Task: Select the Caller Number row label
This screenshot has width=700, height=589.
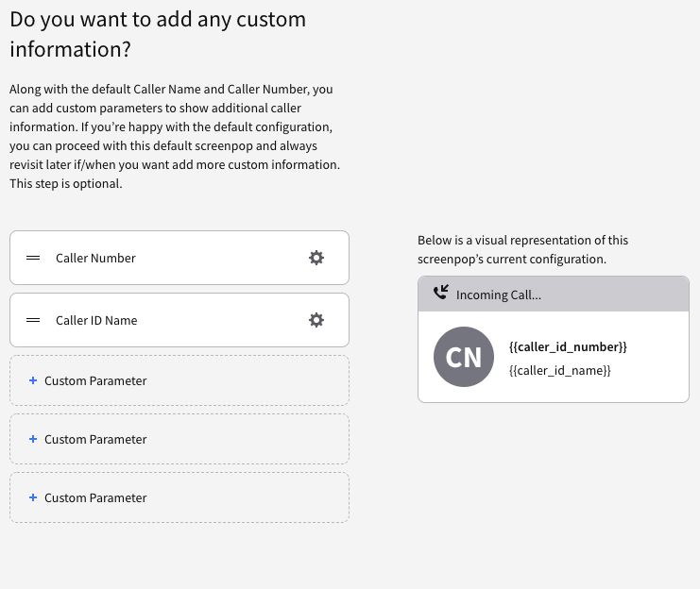Action: point(95,258)
